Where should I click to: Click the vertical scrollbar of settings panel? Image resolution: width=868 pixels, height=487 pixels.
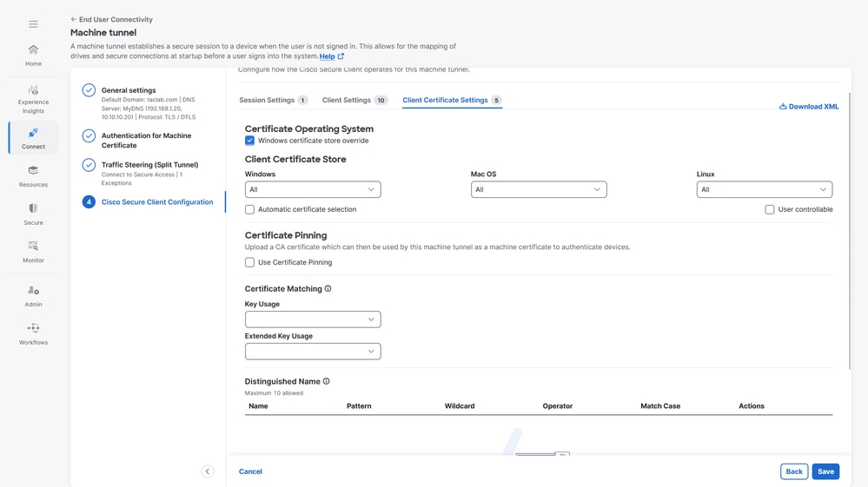[x=849, y=231]
